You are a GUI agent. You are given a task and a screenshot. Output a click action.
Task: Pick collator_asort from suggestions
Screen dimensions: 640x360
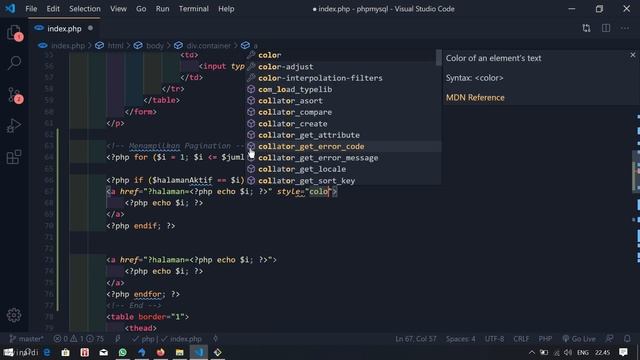[342, 101]
